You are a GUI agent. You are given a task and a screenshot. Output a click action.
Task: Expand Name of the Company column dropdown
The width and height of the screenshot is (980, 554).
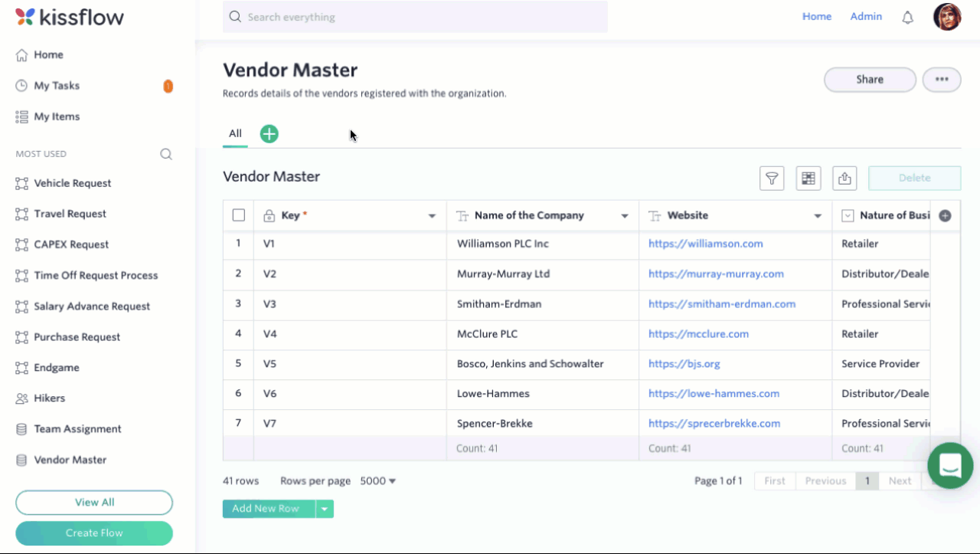pyautogui.click(x=625, y=216)
